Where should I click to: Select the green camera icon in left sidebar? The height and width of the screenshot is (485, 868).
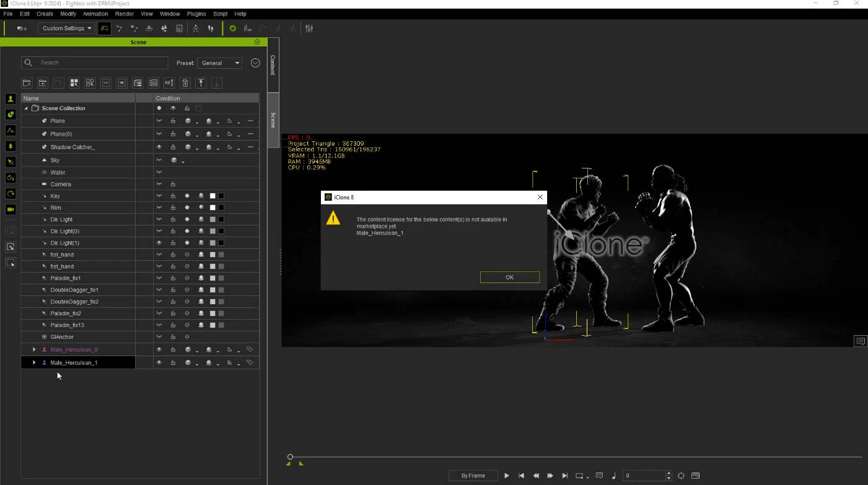click(11, 209)
